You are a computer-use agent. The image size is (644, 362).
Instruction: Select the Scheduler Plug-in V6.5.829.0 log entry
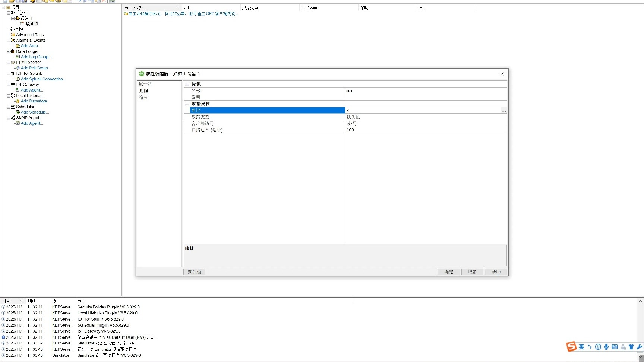(x=103, y=325)
